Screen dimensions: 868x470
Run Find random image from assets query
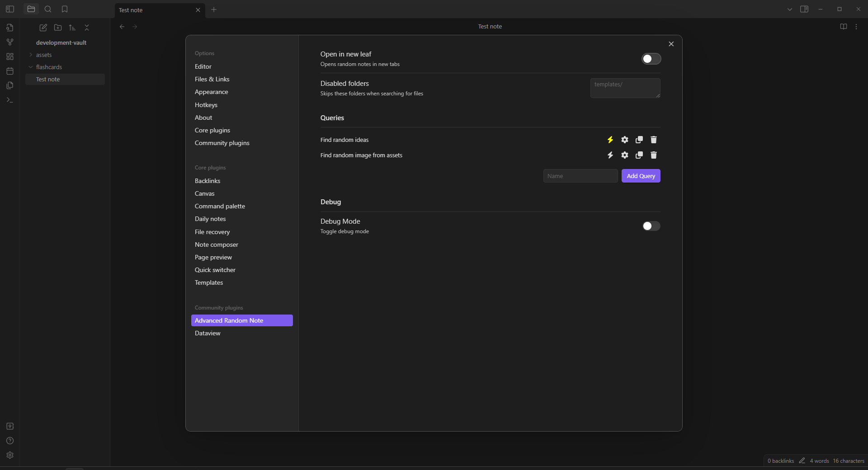(x=610, y=155)
